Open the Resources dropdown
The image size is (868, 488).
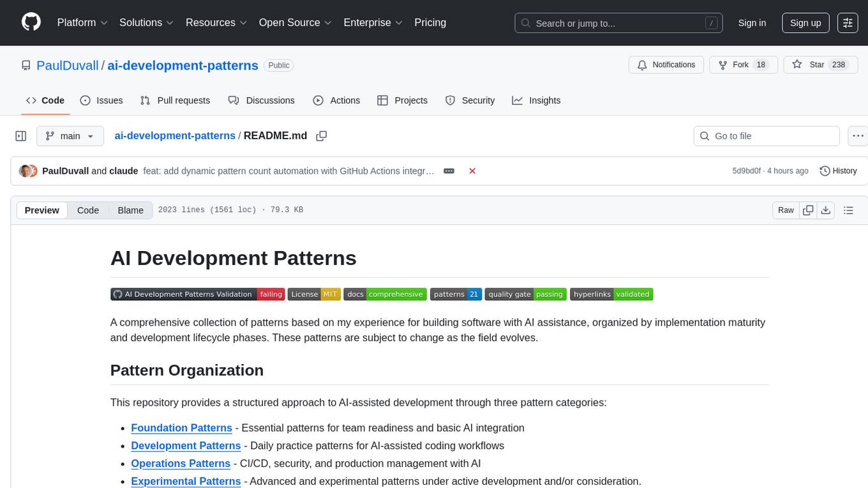point(217,22)
